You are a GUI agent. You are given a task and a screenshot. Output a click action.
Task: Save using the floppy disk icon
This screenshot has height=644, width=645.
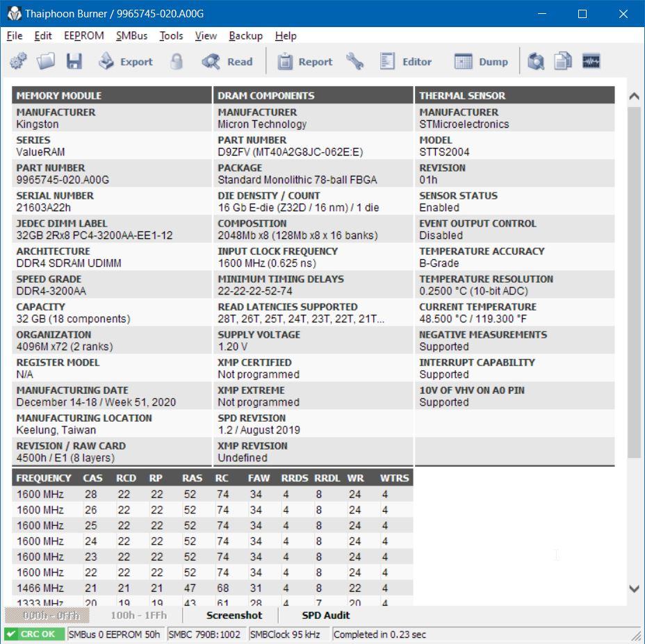[x=74, y=62]
